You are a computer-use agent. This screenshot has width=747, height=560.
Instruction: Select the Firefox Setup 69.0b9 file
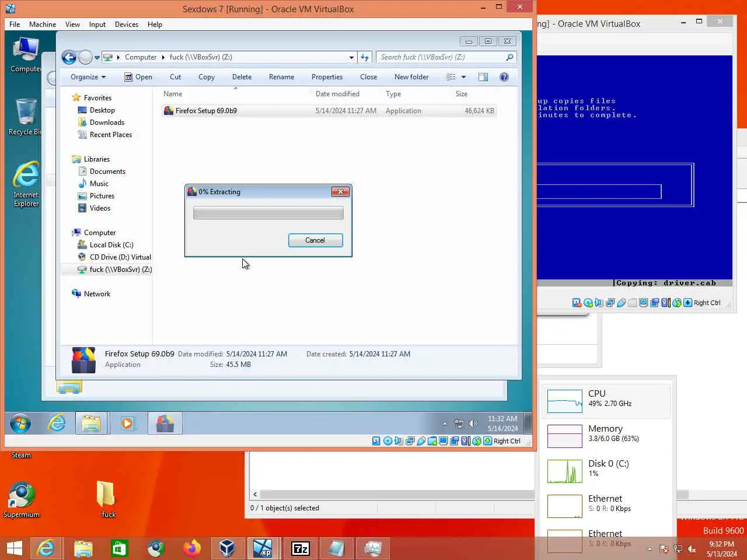329,111
